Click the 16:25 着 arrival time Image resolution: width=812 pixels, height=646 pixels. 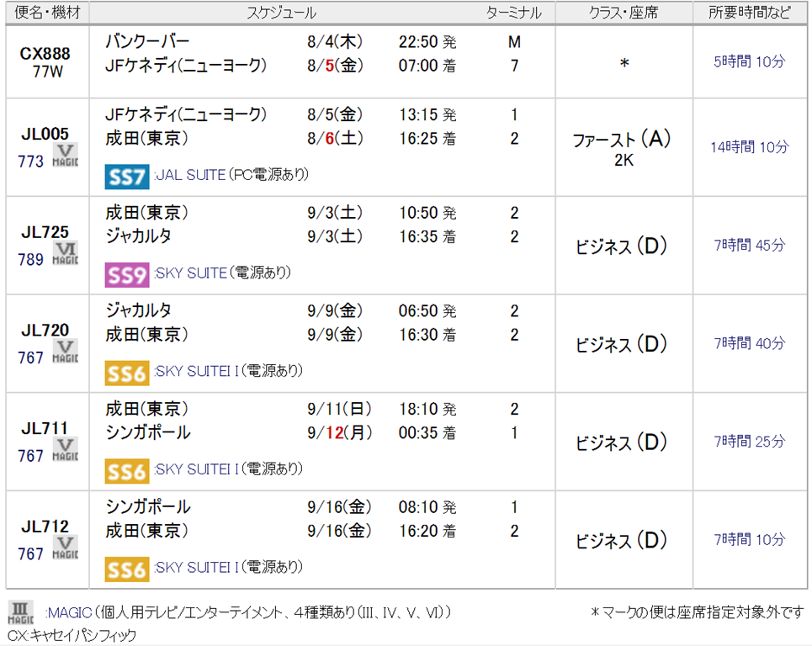pyautogui.click(x=427, y=139)
